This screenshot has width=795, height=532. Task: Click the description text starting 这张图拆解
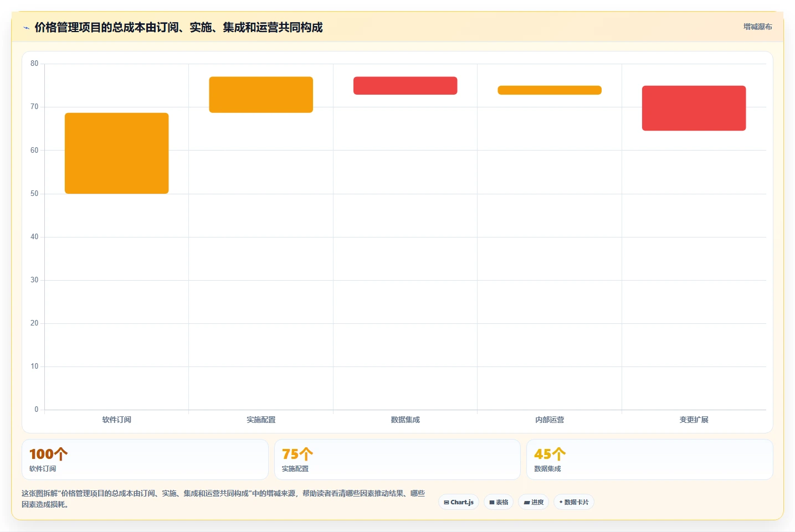click(224, 499)
